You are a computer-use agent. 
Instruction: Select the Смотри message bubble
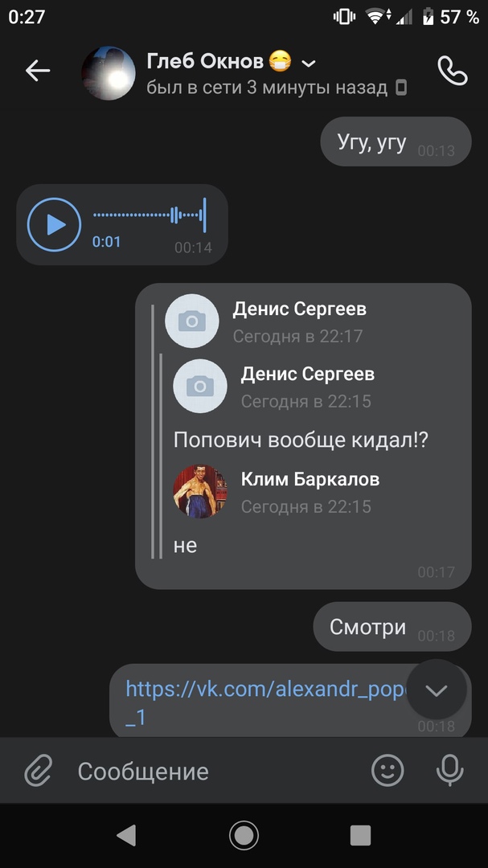click(392, 627)
